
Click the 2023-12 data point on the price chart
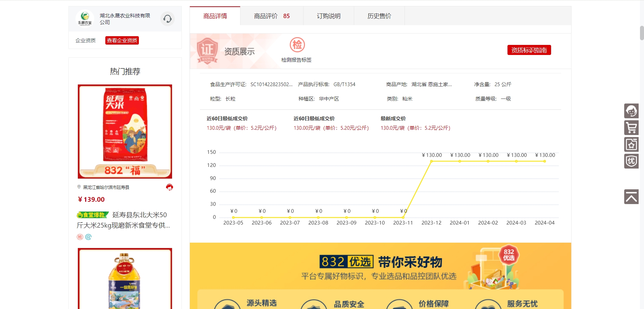431,161
